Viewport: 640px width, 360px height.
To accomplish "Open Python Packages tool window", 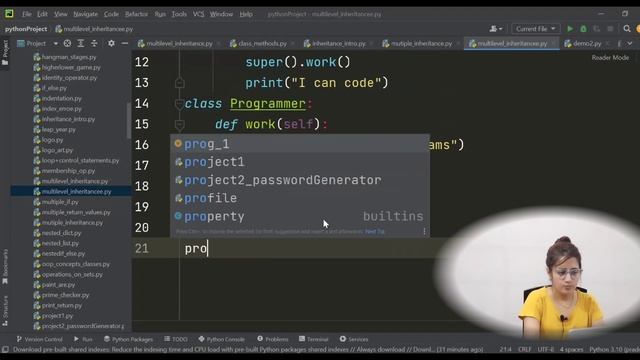I will pyautogui.click(x=128, y=339).
